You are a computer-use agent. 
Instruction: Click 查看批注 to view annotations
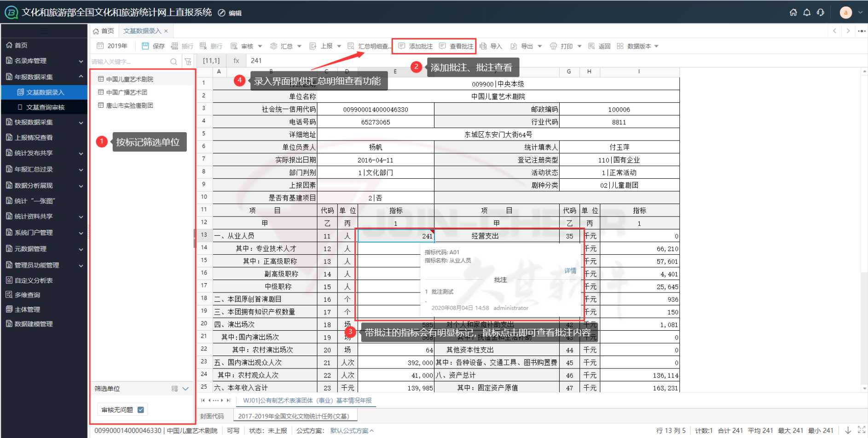[456, 46]
